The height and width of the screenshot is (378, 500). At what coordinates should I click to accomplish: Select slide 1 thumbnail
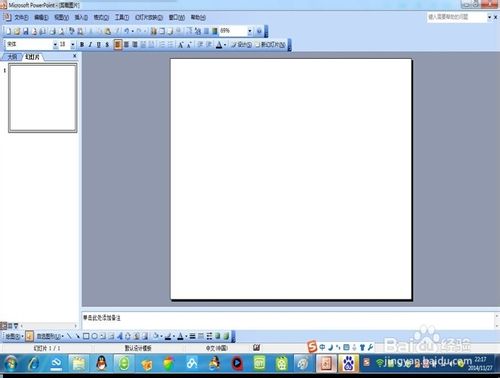43,98
